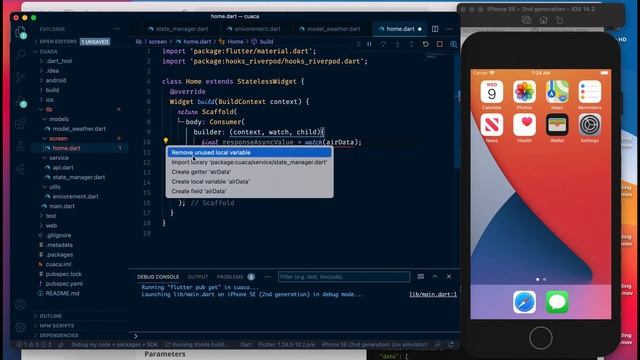Click Step Out in the debug toolbar
The width and height of the screenshot is (640, 360).
point(411,44)
